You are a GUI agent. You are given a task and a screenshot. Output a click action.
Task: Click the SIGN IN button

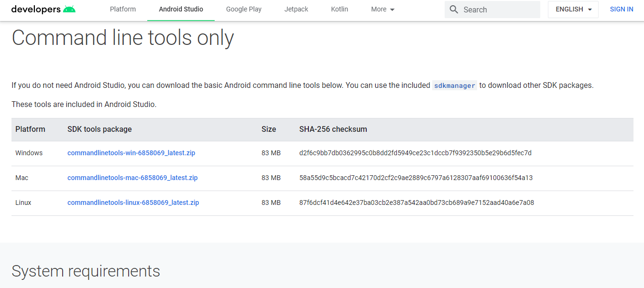point(621,9)
